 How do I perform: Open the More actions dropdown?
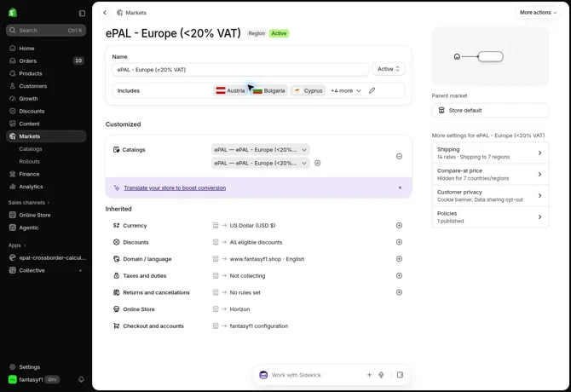pyautogui.click(x=538, y=13)
